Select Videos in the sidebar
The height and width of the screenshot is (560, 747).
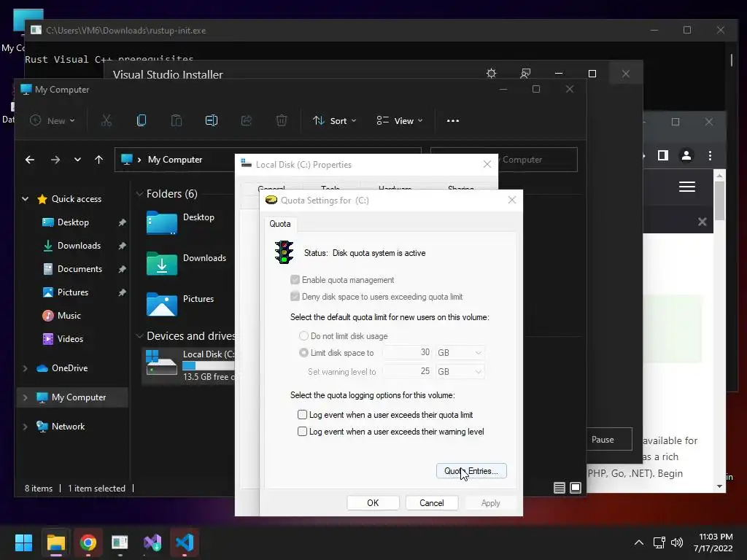(x=70, y=338)
